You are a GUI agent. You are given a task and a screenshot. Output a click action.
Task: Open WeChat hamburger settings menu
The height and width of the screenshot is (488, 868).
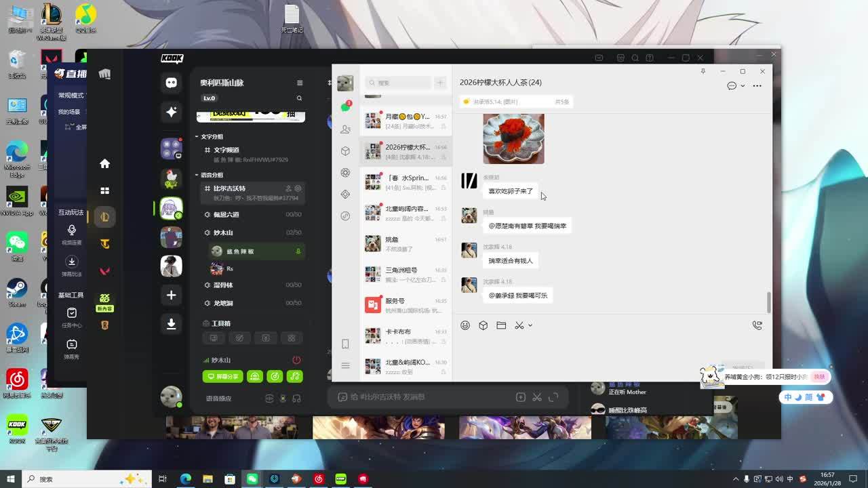[345, 365]
